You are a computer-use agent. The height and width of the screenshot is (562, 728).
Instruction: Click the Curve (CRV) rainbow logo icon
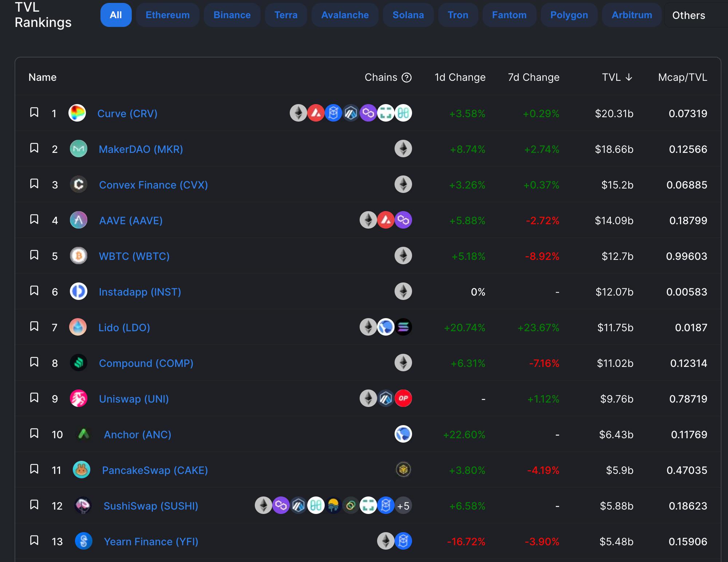point(77,113)
